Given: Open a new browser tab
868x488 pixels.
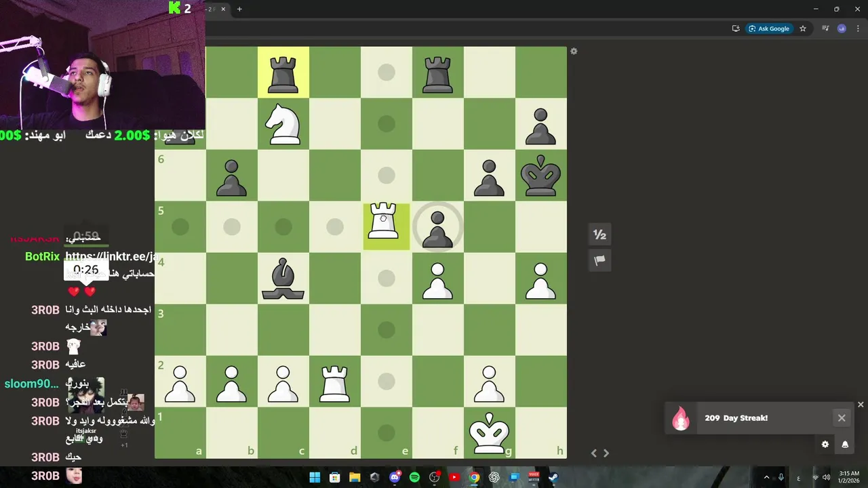Looking at the screenshot, I should [239, 9].
